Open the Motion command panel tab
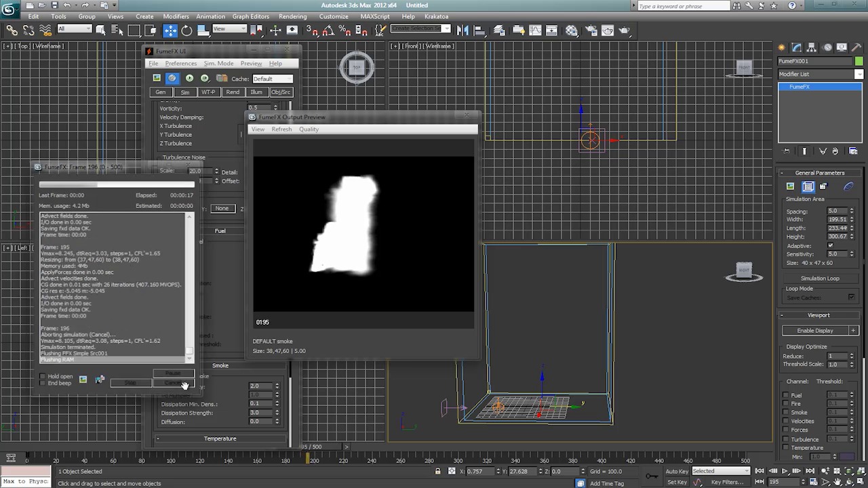868x488 pixels. tap(827, 47)
